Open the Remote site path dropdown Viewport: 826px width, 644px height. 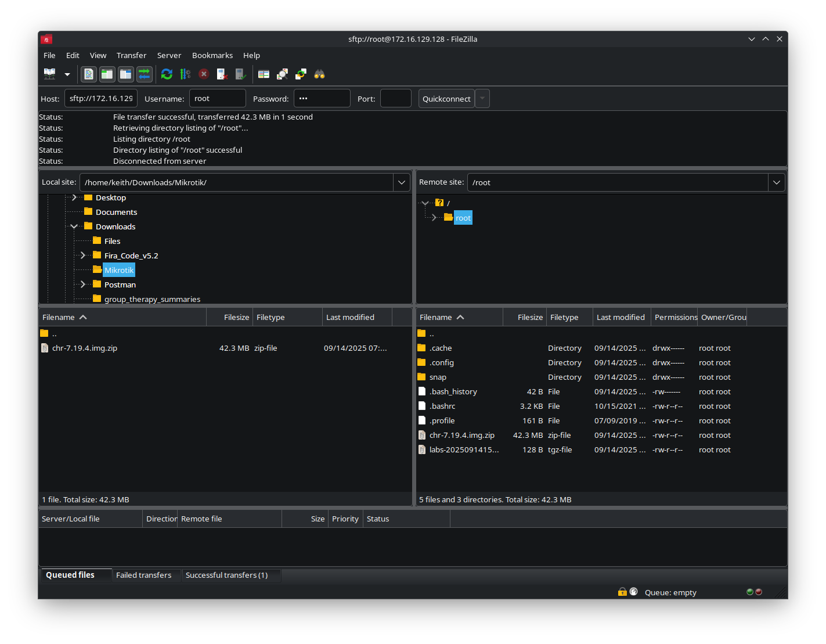[x=777, y=182]
